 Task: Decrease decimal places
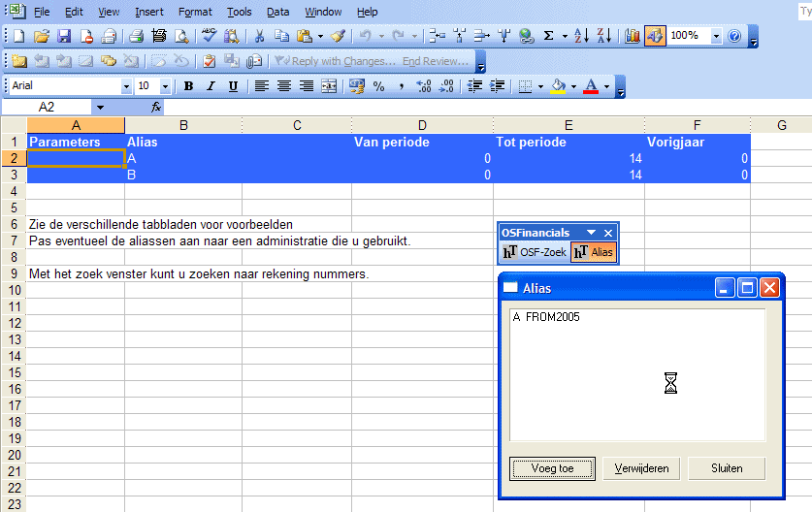pos(446,86)
